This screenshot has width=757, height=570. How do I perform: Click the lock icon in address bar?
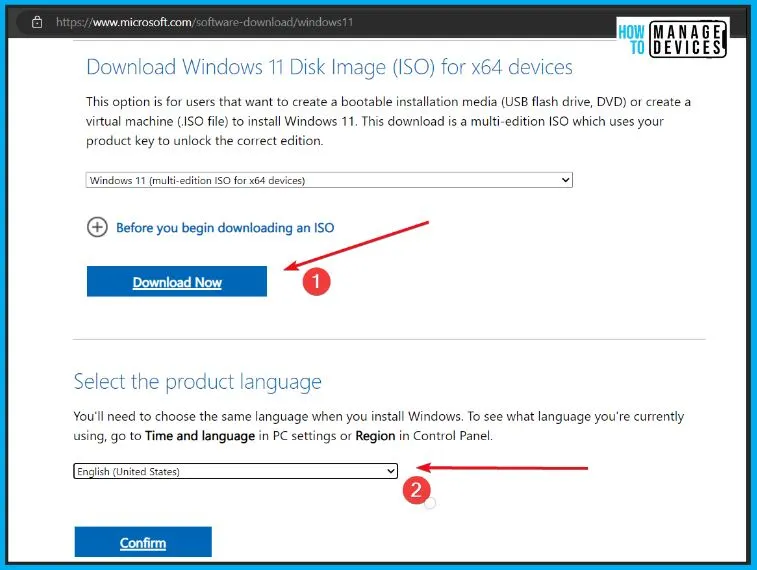[37, 22]
